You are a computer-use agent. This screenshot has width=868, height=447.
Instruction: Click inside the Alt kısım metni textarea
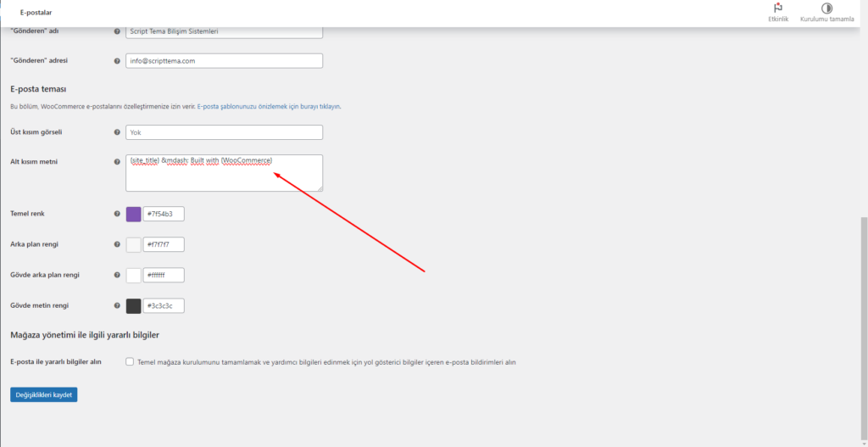(224, 173)
